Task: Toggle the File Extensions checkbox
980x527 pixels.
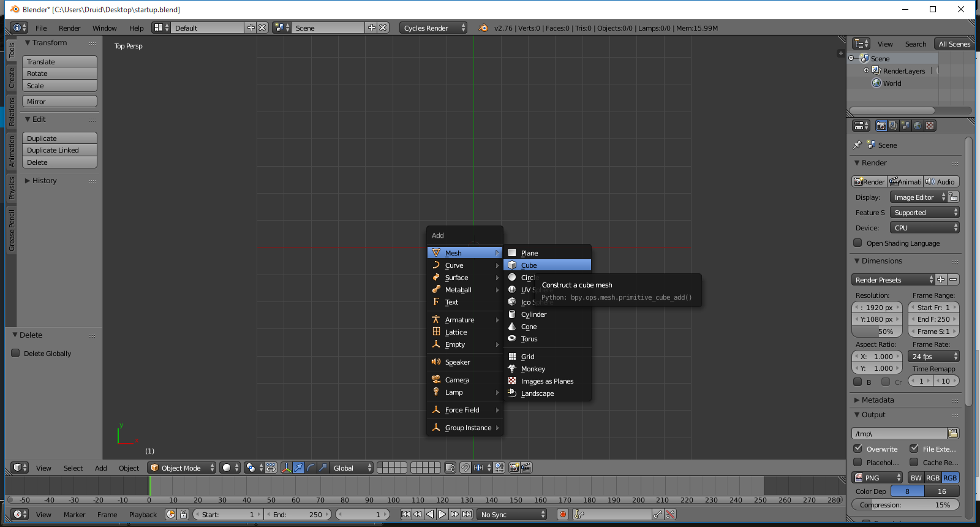Action: pos(914,449)
